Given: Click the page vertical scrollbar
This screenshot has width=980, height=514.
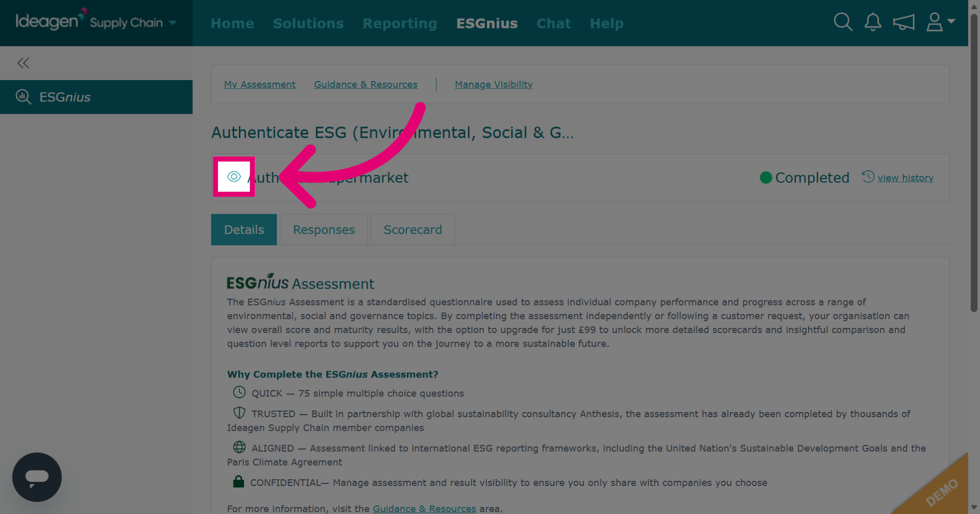Looking at the screenshot, I should [x=974, y=163].
